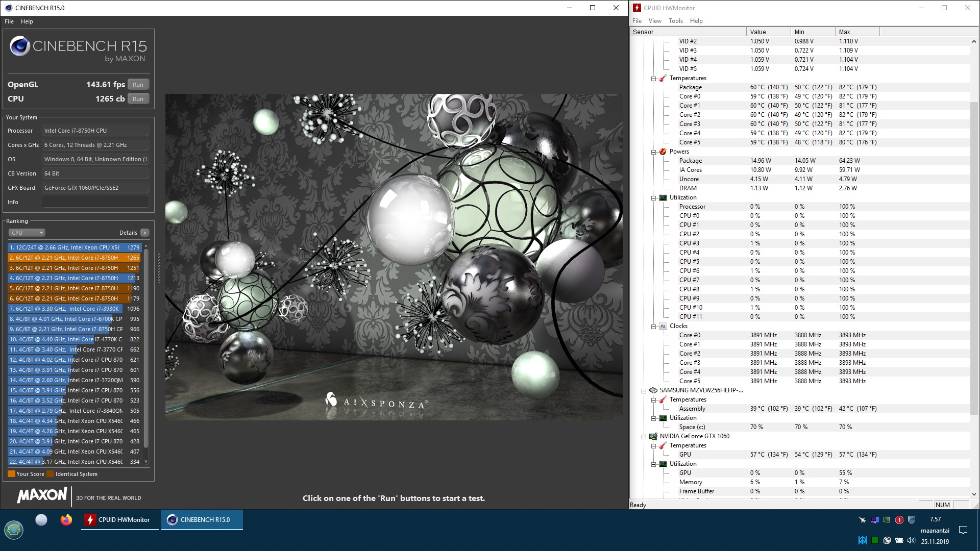Screen dimensions: 980x551
Task: Open the notification center icon
Action: [x=963, y=530]
